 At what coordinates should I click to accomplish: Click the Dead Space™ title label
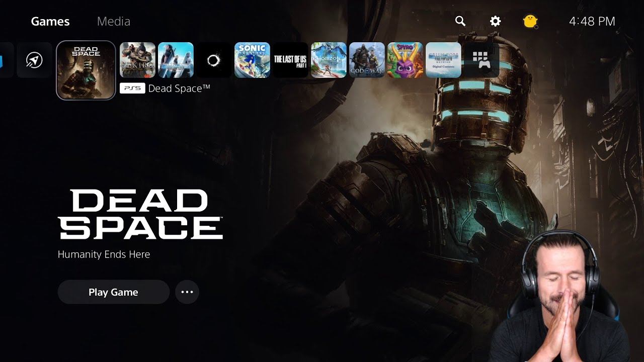(x=179, y=88)
